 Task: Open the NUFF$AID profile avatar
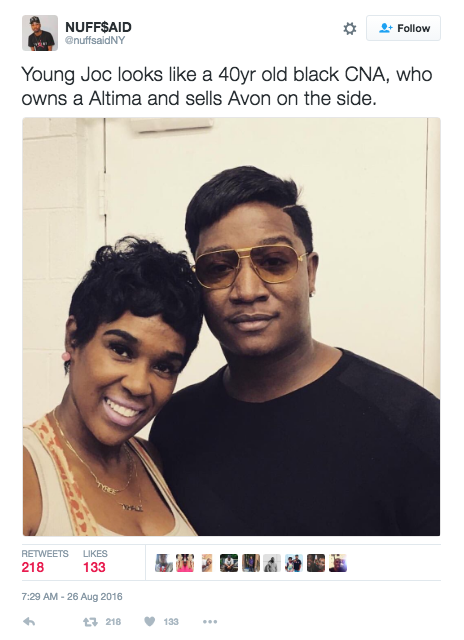(x=40, y=33)
